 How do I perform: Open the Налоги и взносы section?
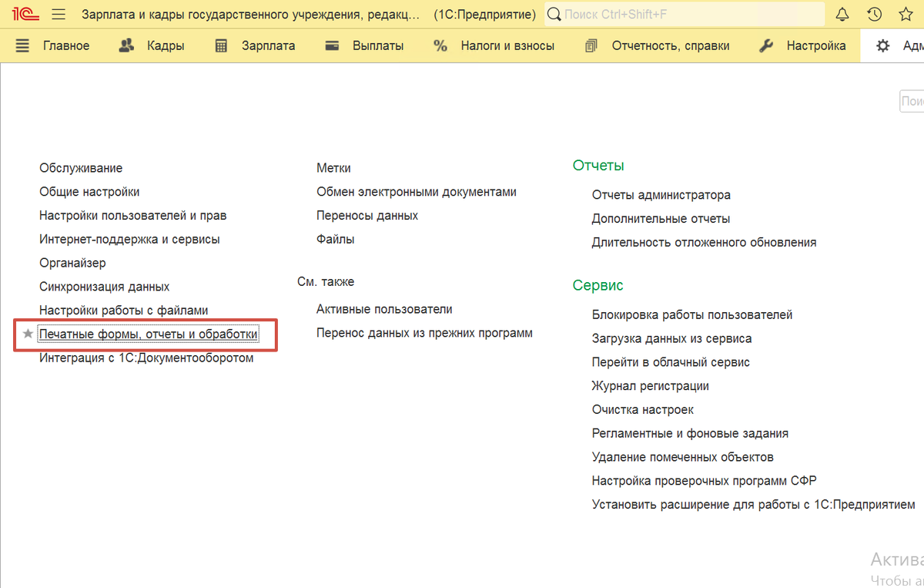point(507,45)
